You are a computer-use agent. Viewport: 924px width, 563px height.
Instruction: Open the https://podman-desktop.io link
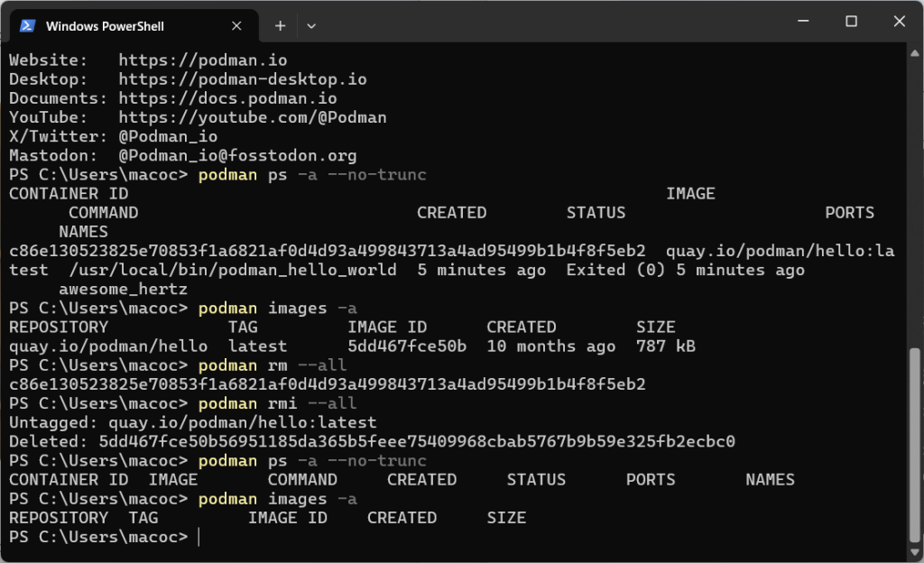point(243,79)
